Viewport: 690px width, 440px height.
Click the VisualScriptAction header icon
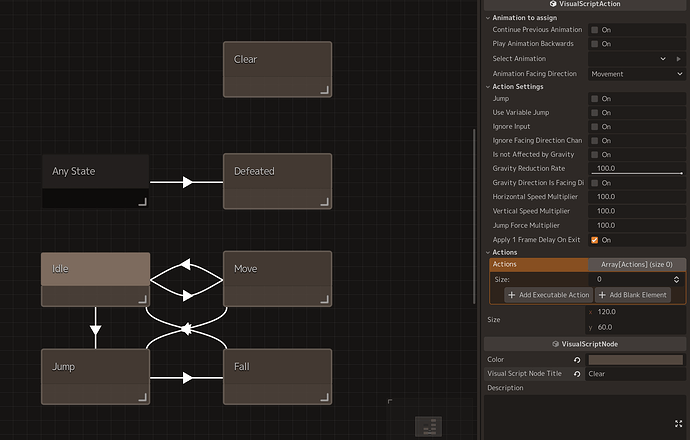point(553,4)
